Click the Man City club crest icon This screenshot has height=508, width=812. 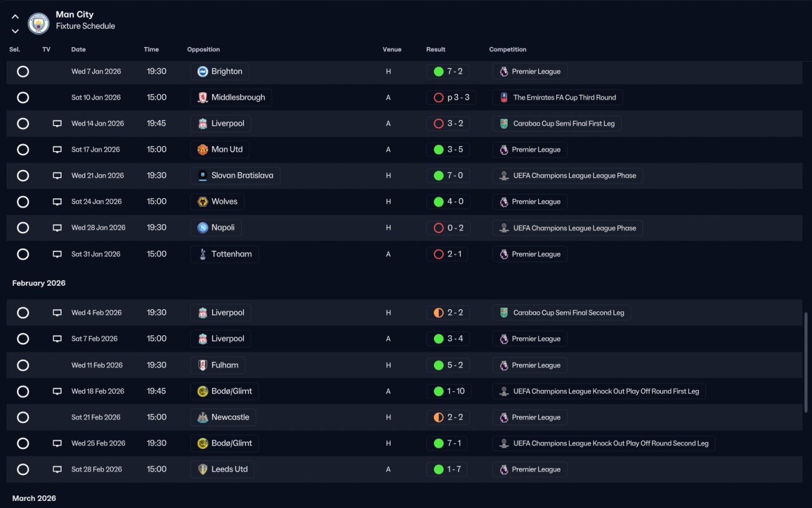pos(39,23)
